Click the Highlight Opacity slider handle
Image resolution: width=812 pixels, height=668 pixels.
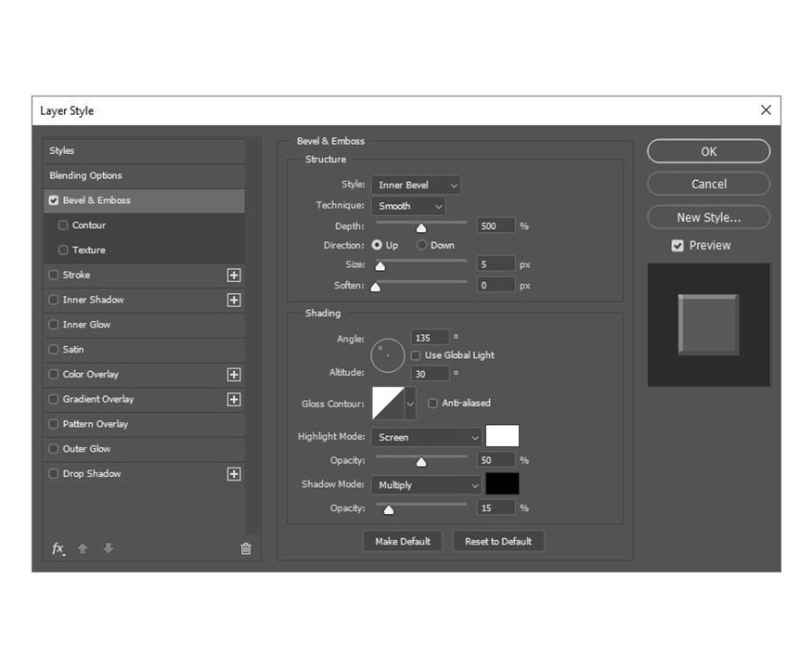tap(421, 462)
